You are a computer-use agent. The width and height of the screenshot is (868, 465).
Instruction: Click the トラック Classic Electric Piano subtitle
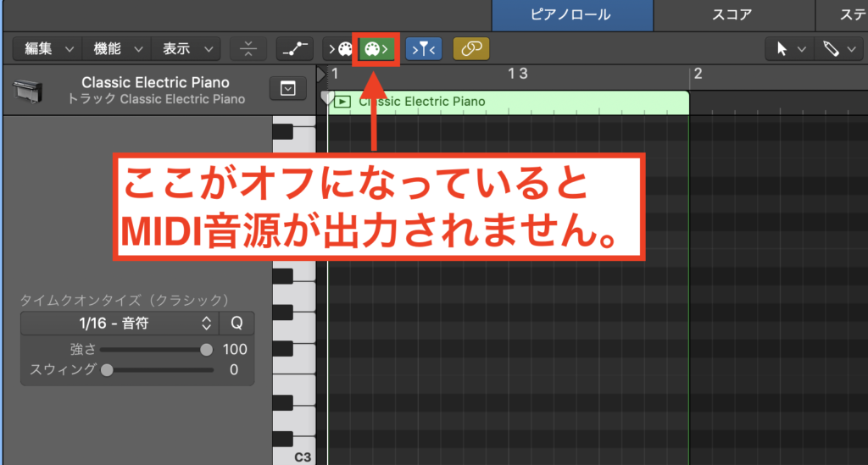(156, 100)
